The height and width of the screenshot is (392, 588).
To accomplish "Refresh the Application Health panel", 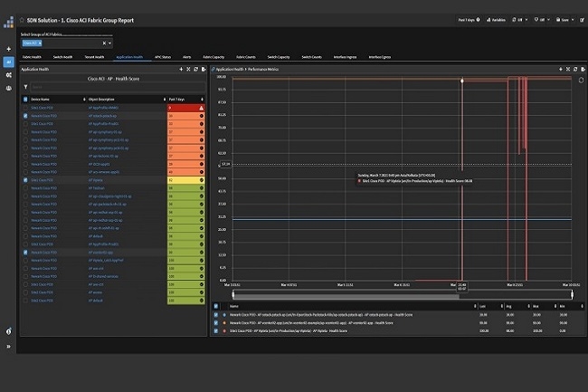I will point(195,70).
